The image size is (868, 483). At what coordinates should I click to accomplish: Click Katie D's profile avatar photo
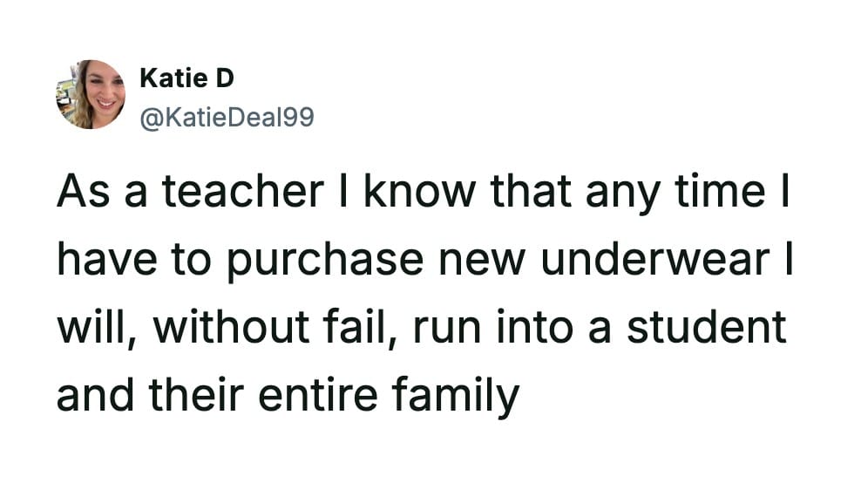[x=91, y=94]
